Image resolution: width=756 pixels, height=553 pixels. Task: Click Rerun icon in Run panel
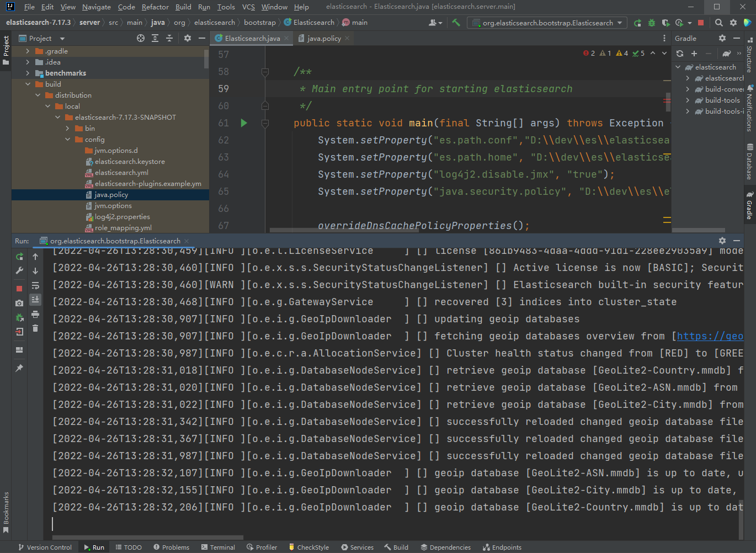coord(19,257)
